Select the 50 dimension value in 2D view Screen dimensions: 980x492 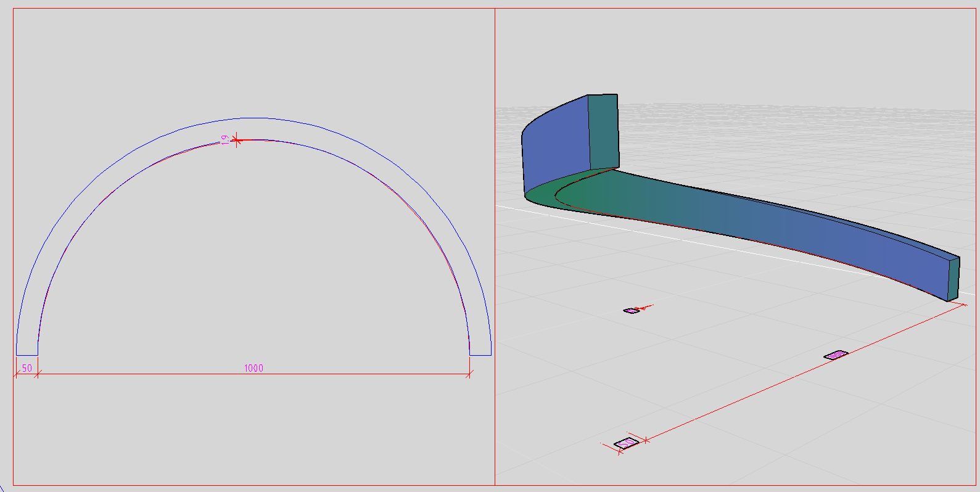pos(27,368)
